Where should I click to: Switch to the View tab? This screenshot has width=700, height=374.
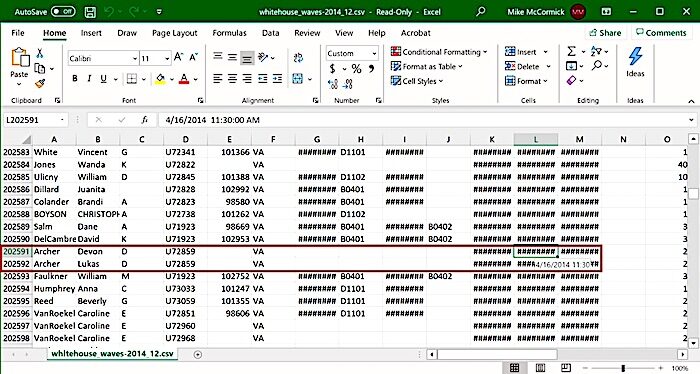pos(344,33)
